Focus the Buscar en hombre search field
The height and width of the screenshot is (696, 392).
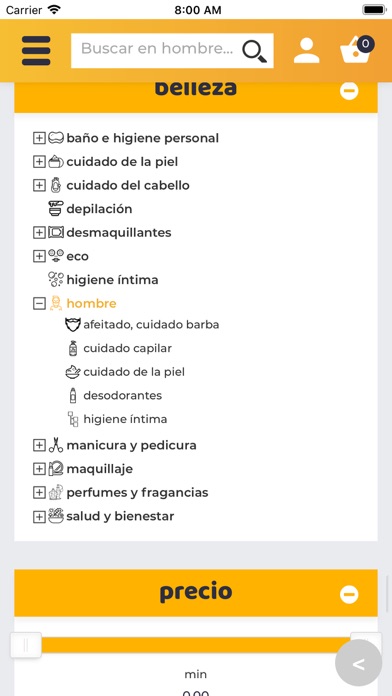(x=160, y=49)
